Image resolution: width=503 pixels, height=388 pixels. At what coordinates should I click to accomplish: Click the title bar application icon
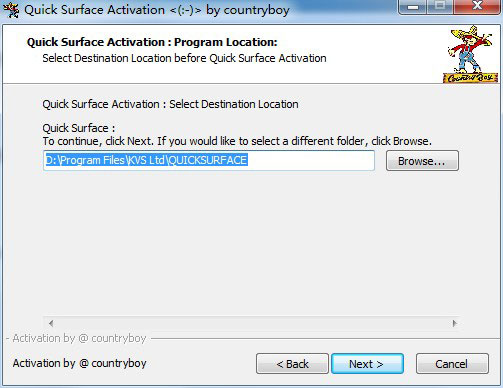(11, 10)
